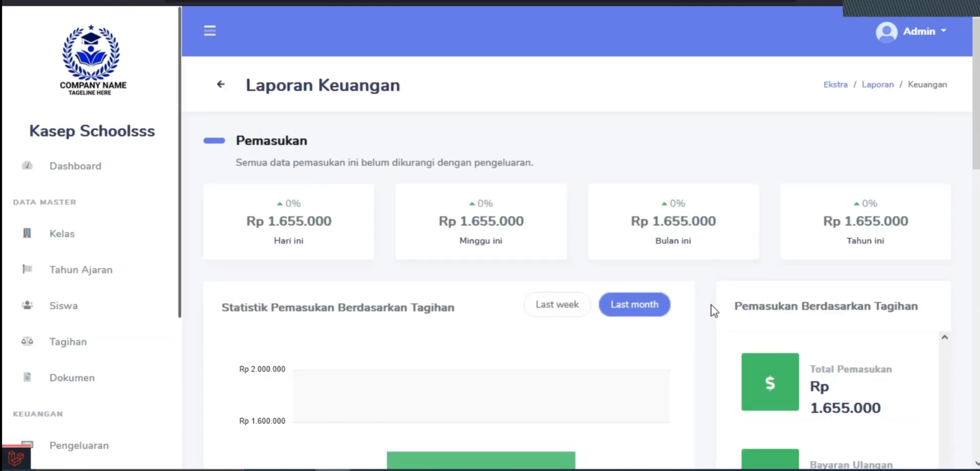
Task: Click the Tagihan balance scale icon
Action: pyautogui.click(x=27, y=341)
